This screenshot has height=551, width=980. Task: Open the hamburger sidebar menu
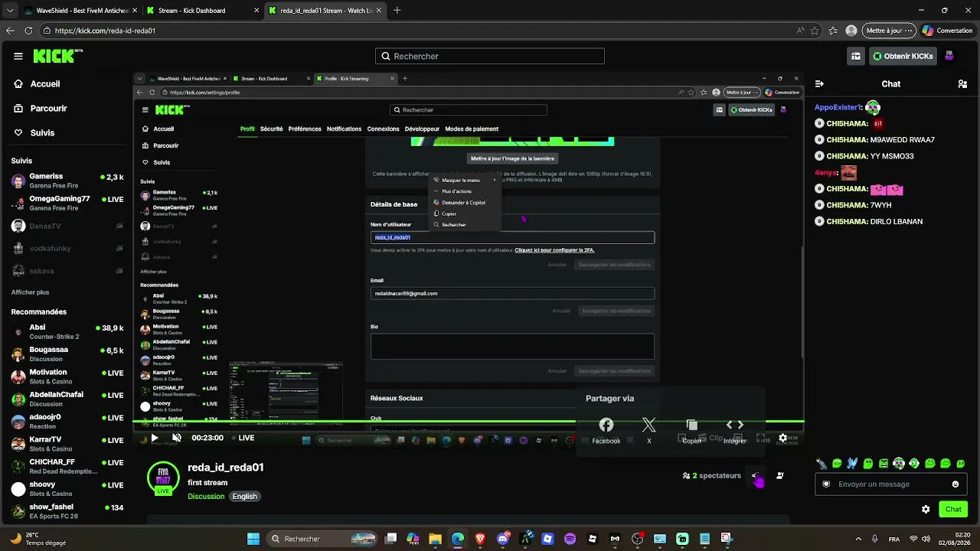[x=18, y=56]
